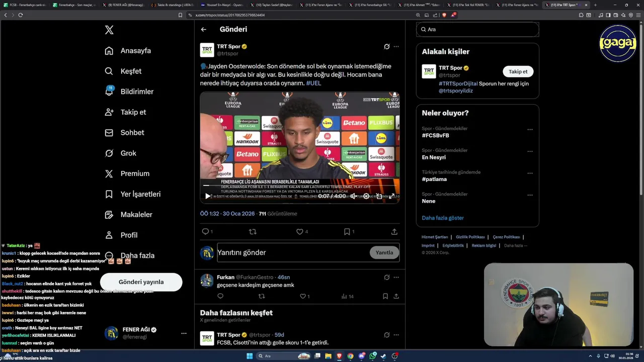Bookmark Furkan's comment

coord(386,297)
